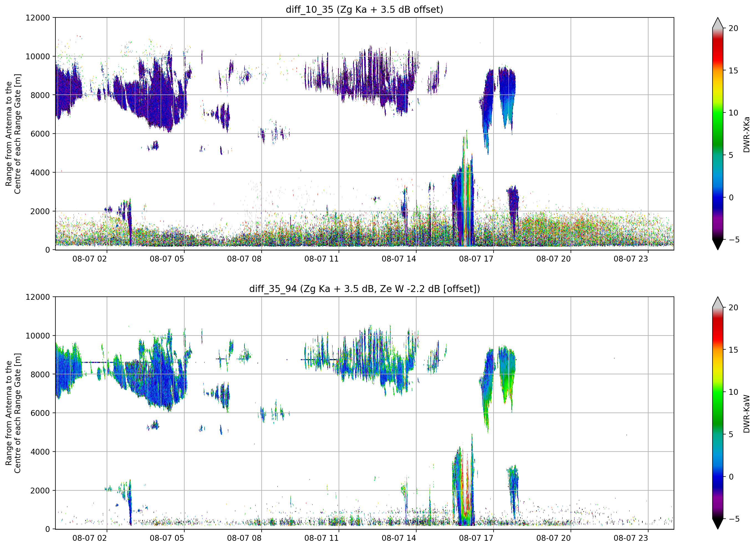Click bottom plot y-axis tick 4000
This screenshot has height=548, width=756.
click(x=40, y=452)
